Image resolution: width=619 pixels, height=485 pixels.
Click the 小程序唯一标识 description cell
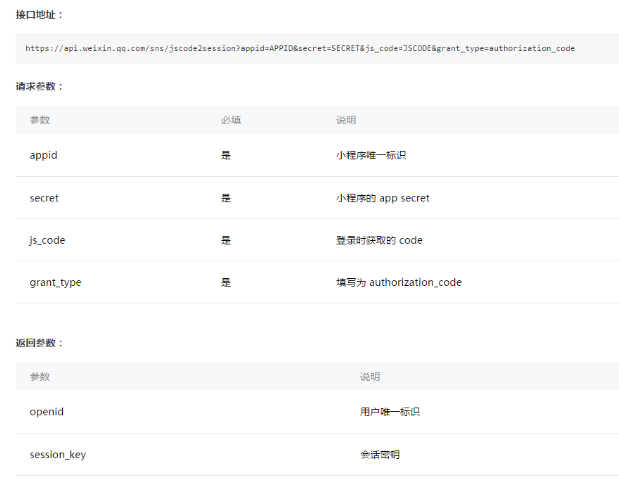370,156
